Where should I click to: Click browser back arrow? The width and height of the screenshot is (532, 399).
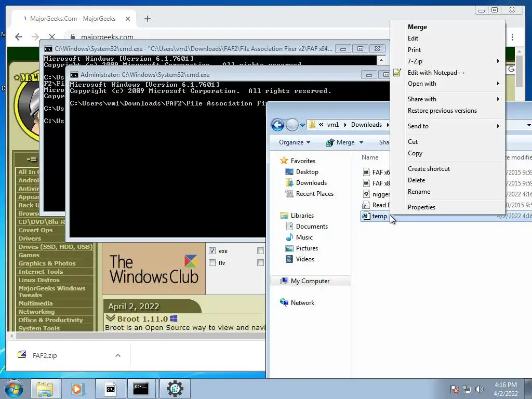(19, 37)
